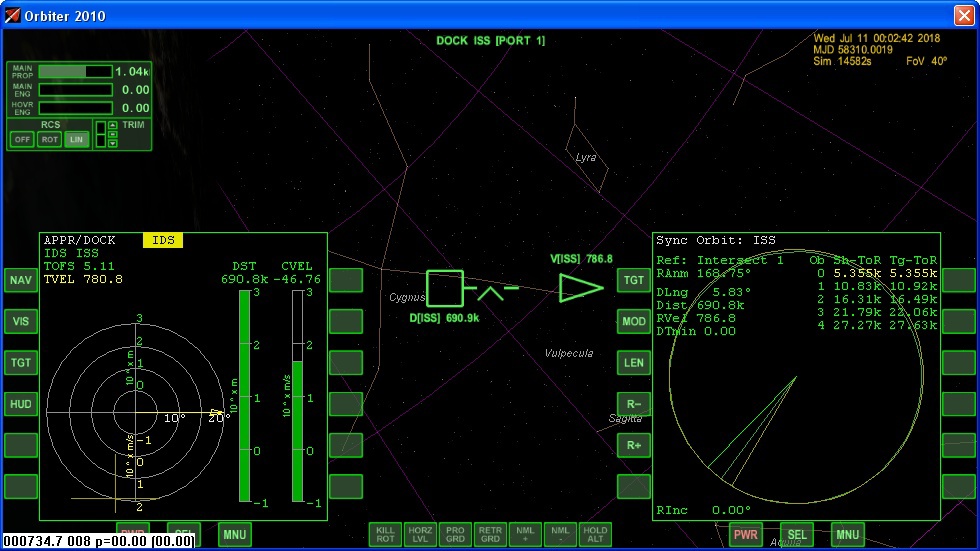This screenshot has height=551, width=980.
Task: Click the trim position indicator bar
Action: [x=101, y=134]
